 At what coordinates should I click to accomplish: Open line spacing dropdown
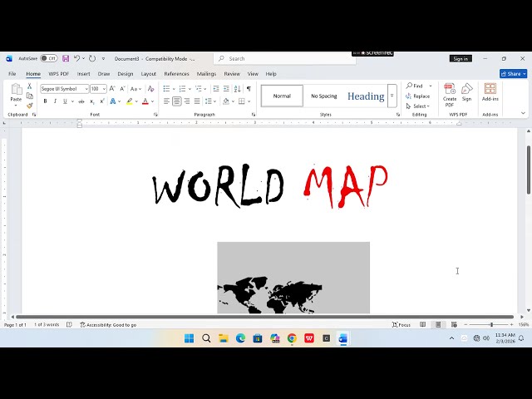tap(210, 101)
